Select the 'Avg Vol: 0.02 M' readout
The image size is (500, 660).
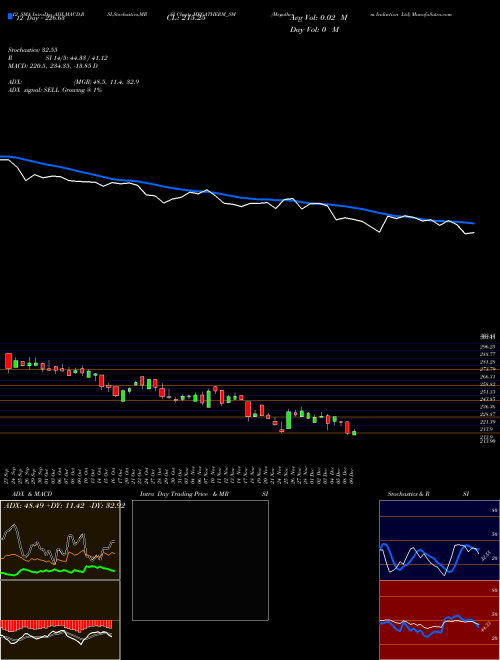click(318, 18)
